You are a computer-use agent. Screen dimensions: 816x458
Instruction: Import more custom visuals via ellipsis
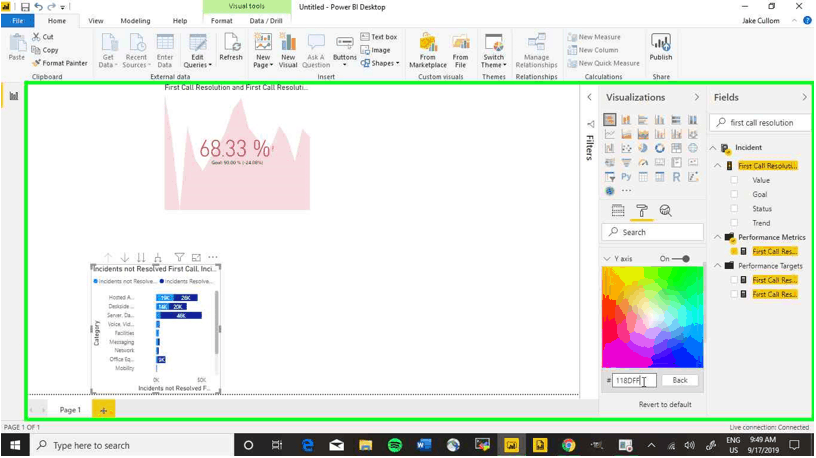(x=627, y=191)
